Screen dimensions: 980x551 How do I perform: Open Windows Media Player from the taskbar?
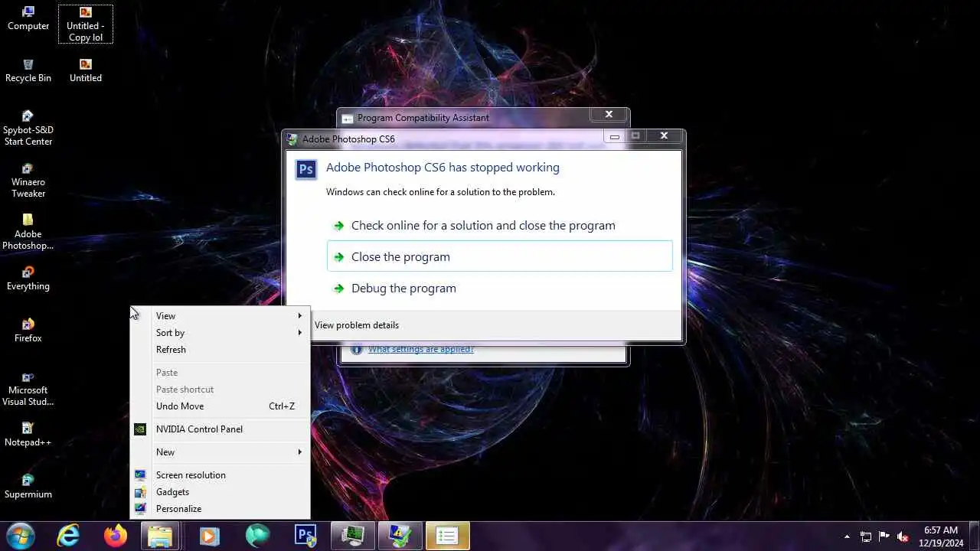209,536
